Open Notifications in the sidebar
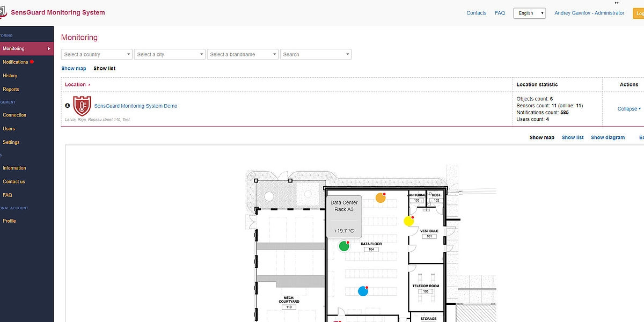Viewport: 644px width, 322px height. click(x=15, y=62)
